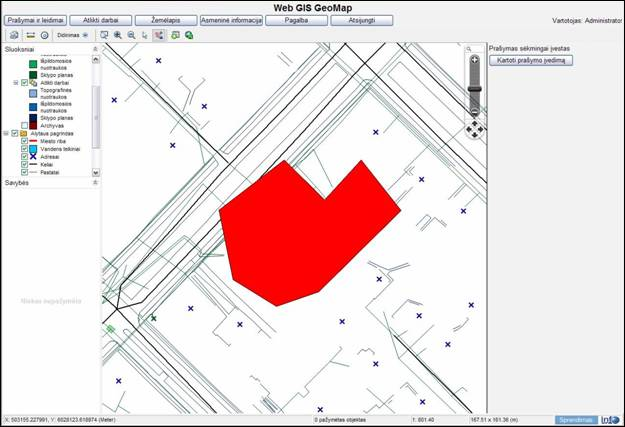Collapse the Atlikti darbai layer group

pyautogui.click(x=16, y=83)
